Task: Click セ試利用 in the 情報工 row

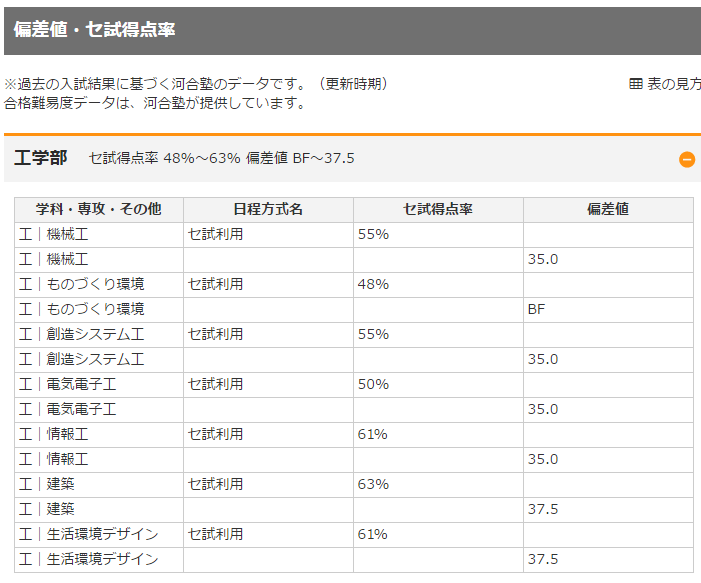Action: [215, 435]
